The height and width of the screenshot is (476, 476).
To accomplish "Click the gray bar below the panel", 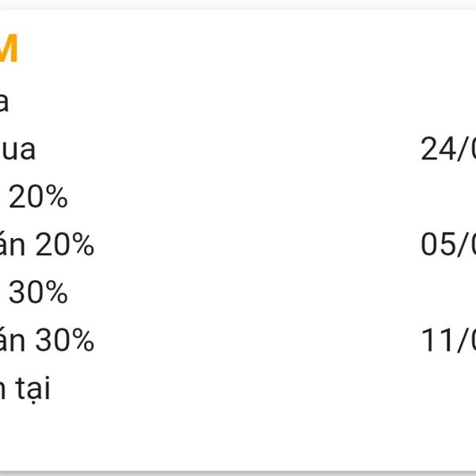I will coord(238,474).
